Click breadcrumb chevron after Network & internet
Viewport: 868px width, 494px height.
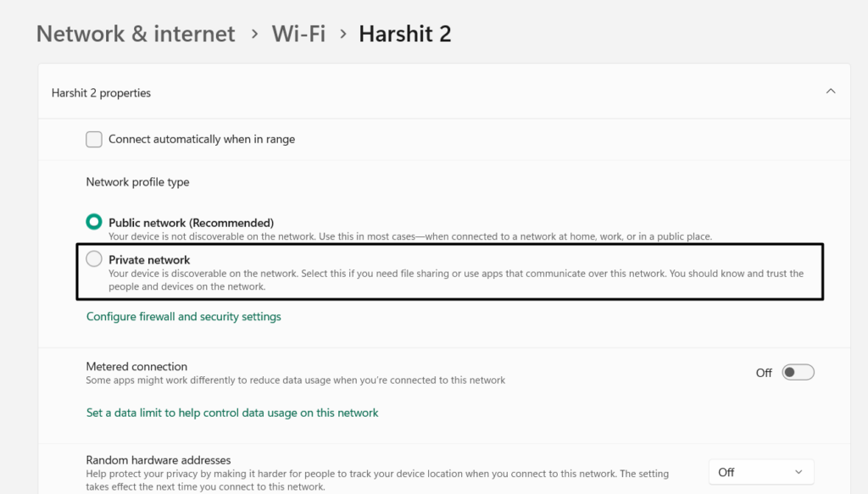point(253,34)
